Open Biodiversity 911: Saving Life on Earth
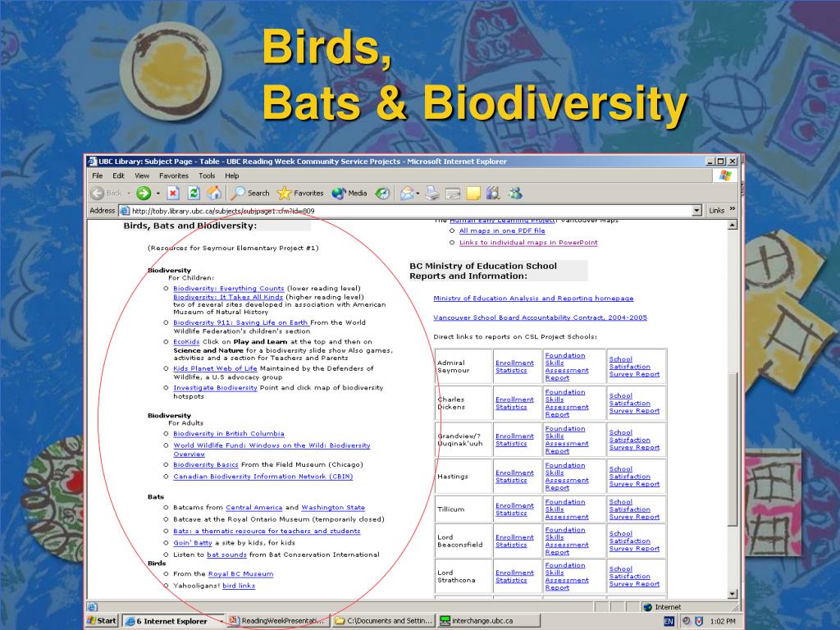Viewport: 840px width, 630px height. [241, 322]
